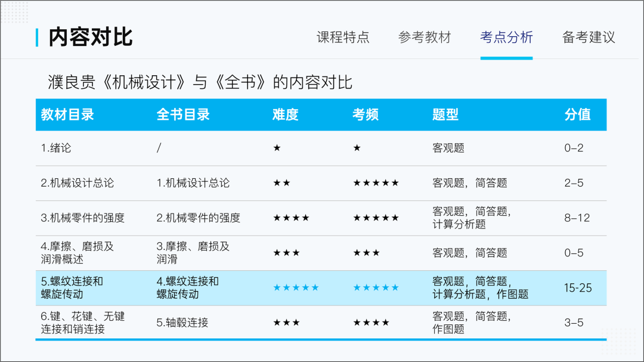This screenshot has width=644, height=362.
Task: Click the 全书目录 column header
Action: pos(183,115)
